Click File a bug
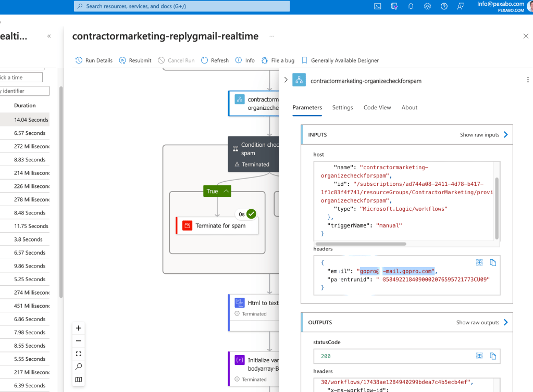This screenshot has width=533, height=392. [x=278, y=60]
